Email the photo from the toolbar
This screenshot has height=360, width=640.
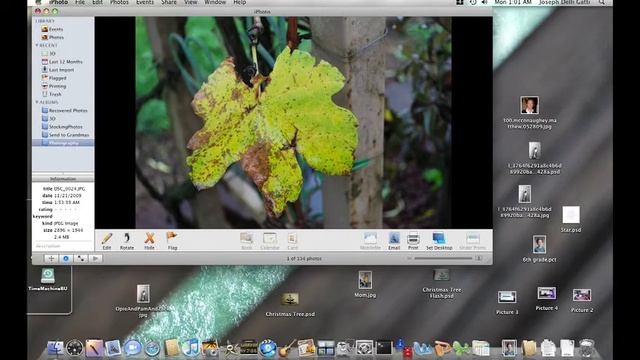(394, 241)
